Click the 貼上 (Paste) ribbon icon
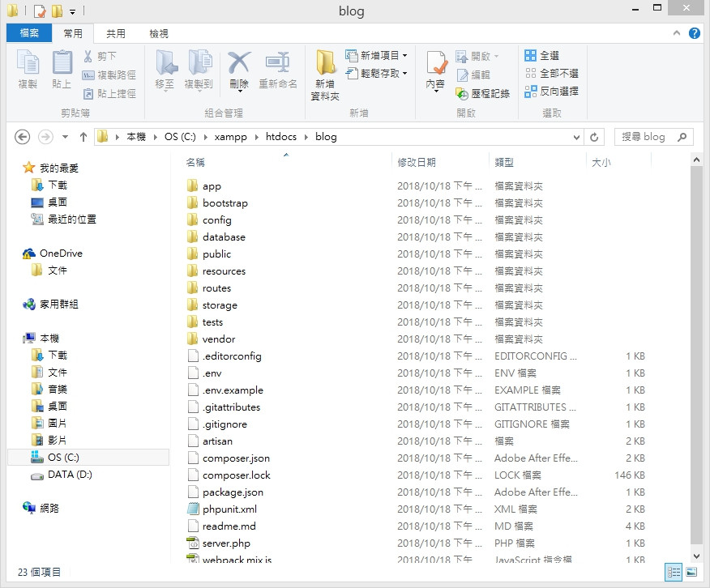This screenshot has height=588, width=710. coord(62,69)
